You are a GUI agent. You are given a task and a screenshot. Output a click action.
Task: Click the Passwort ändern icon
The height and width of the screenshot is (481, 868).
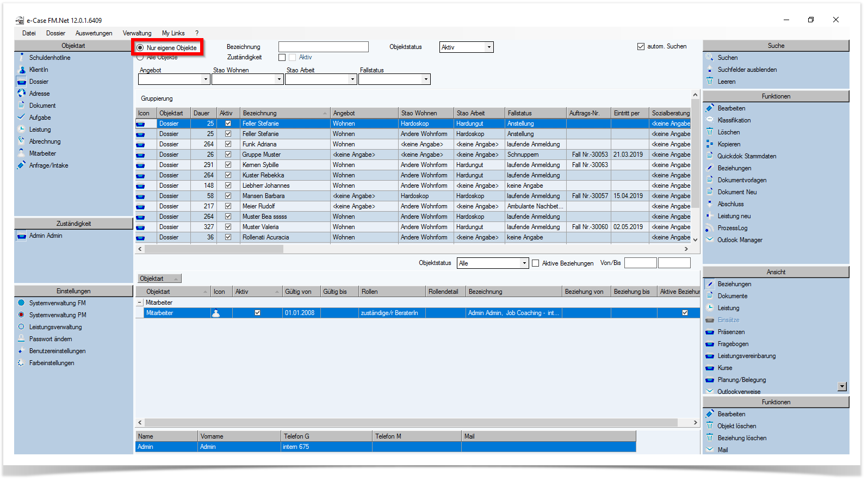pos(22,338)
